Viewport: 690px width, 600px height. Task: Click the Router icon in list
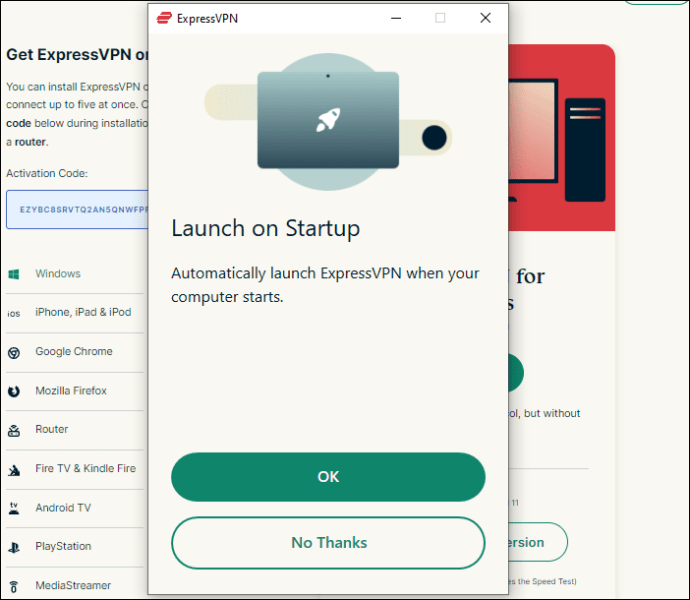pyautogui.click(x=14, y=431)
